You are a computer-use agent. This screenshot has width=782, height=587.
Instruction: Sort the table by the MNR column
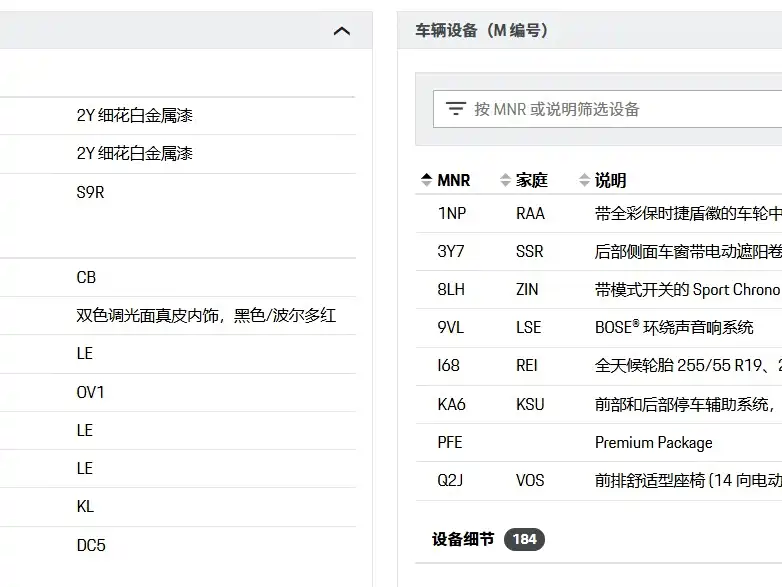446,180
